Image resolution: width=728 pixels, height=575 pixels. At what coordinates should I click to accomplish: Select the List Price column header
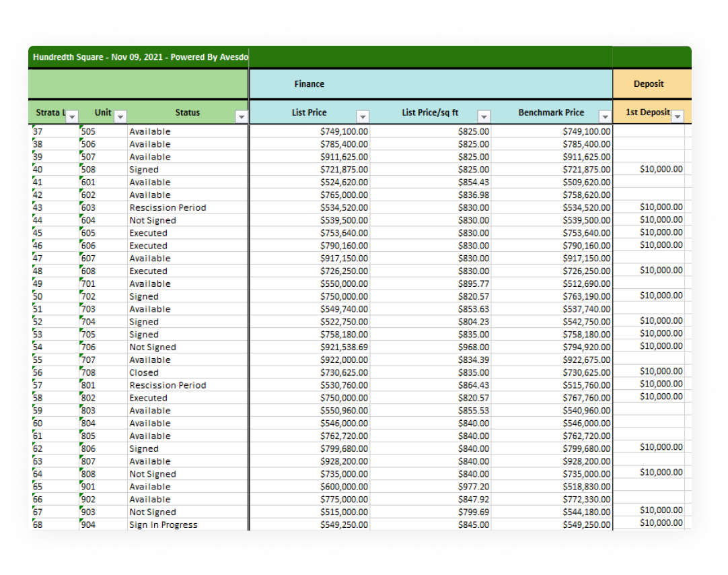point(310,112)
